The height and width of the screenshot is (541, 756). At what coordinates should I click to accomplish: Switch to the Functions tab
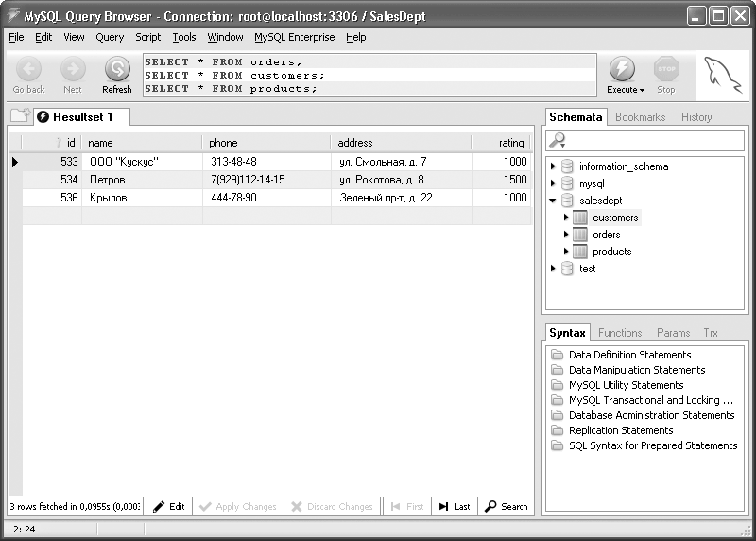point(619,333)
